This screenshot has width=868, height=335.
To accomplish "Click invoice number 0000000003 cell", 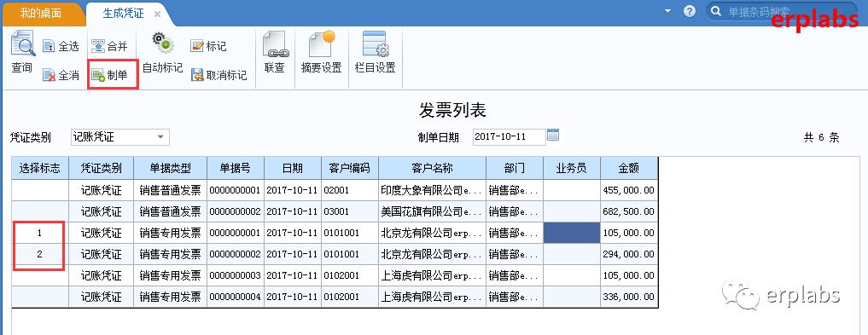I will pos(236,275).
